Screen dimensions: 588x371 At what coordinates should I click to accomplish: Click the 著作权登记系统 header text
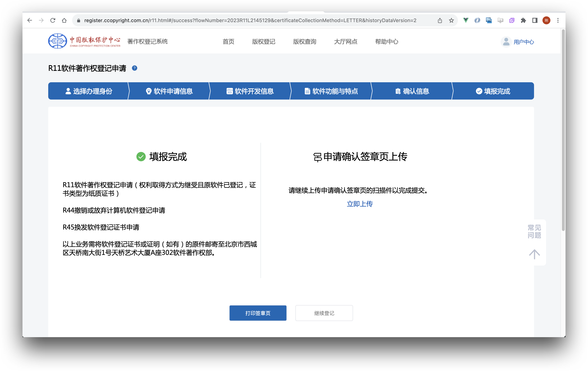coord(147,42)
